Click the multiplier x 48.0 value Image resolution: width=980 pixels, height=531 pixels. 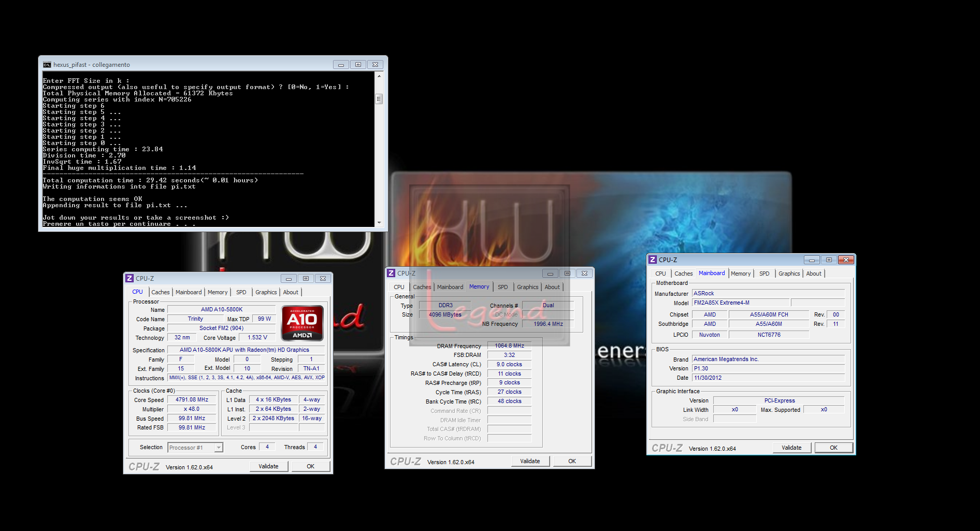click(192, 409)
